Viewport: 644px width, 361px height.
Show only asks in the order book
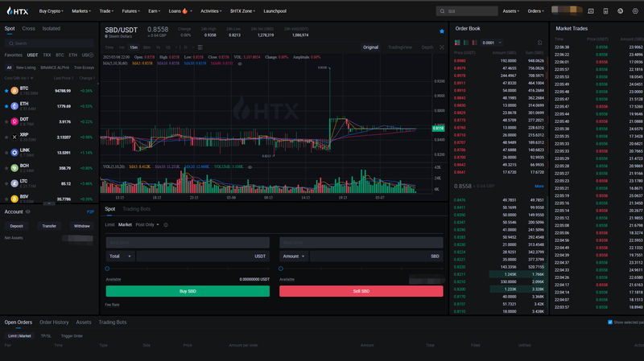[x=474, y=43]
